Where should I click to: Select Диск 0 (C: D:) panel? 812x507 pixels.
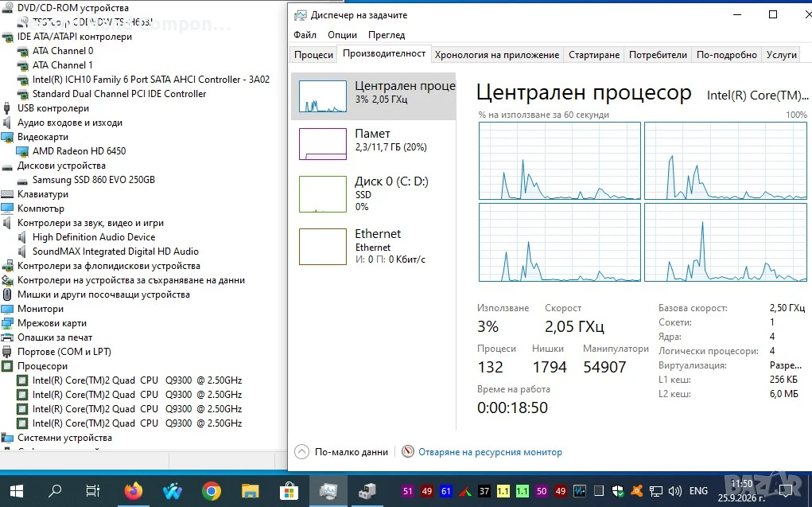click(374, 194)
